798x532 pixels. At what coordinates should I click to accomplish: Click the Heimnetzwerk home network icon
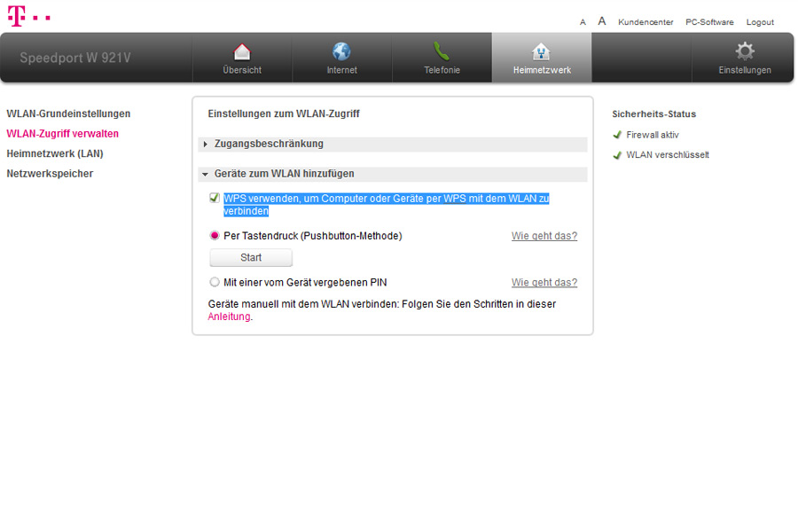541,51
